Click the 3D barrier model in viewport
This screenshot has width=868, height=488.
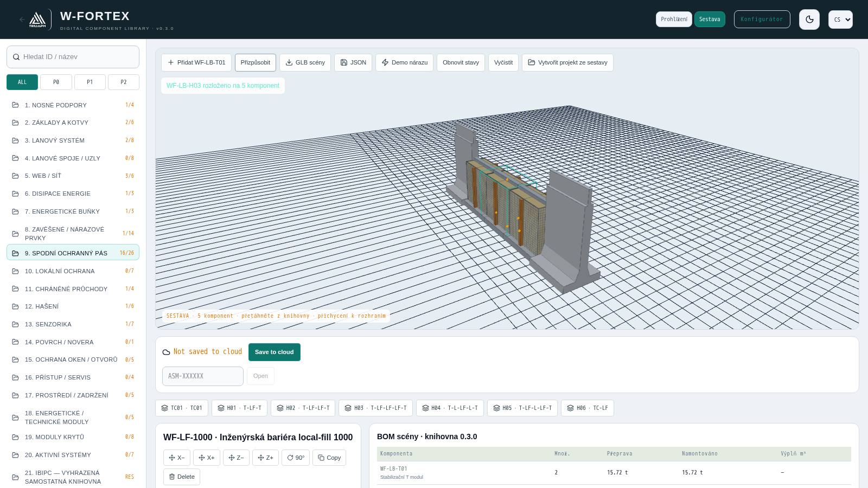524,209
